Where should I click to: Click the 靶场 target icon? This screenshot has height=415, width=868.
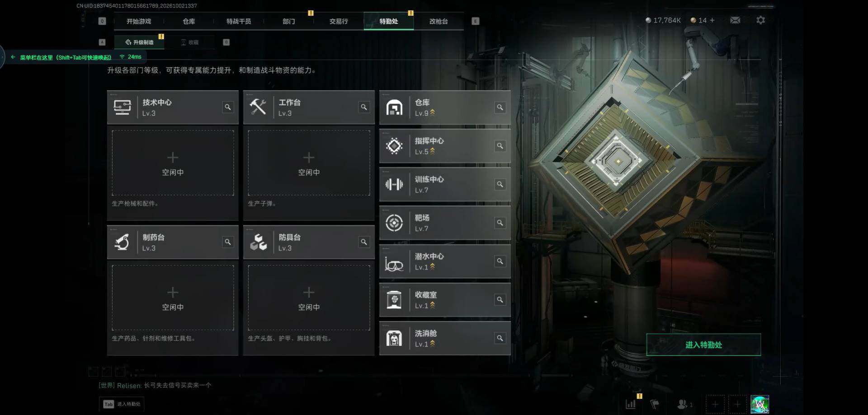point(394,223)
